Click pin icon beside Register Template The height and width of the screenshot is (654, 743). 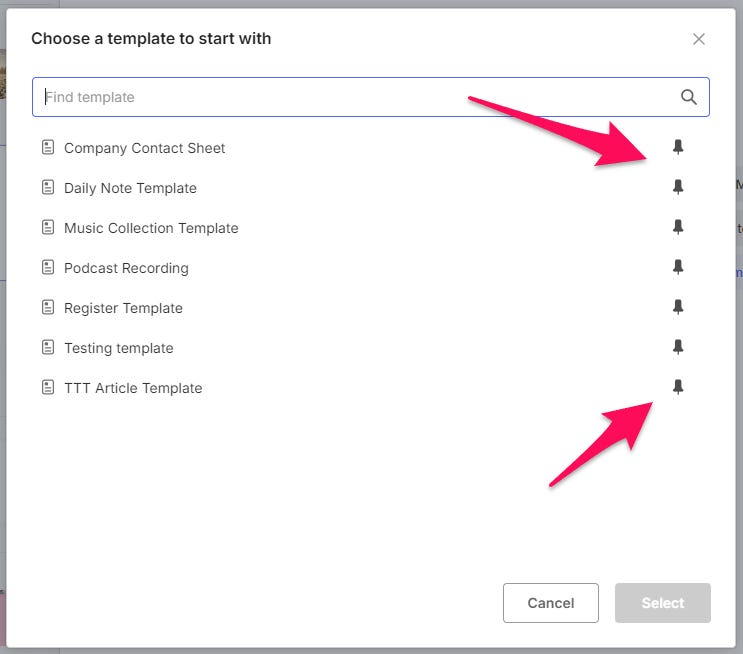(x=678, y=307)
